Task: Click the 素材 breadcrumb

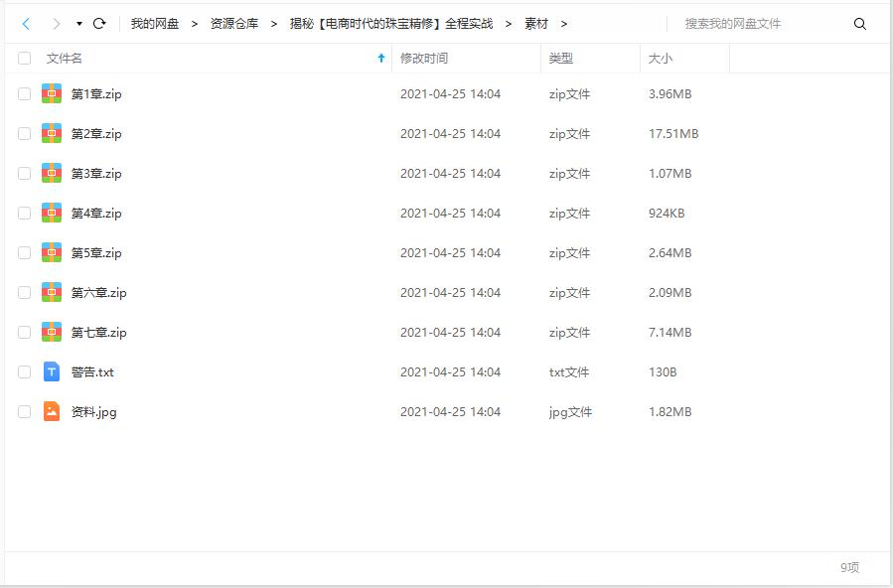Action: click(x=536, y=24)
